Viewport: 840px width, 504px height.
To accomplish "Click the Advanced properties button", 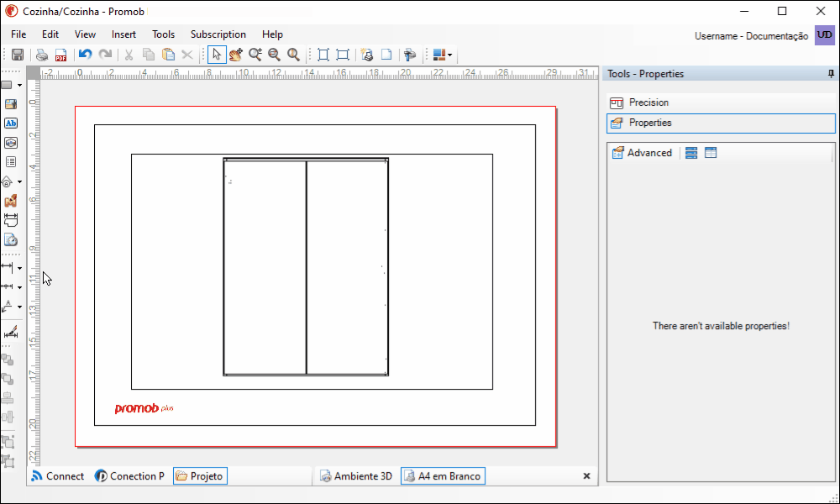I will [642, 153].
